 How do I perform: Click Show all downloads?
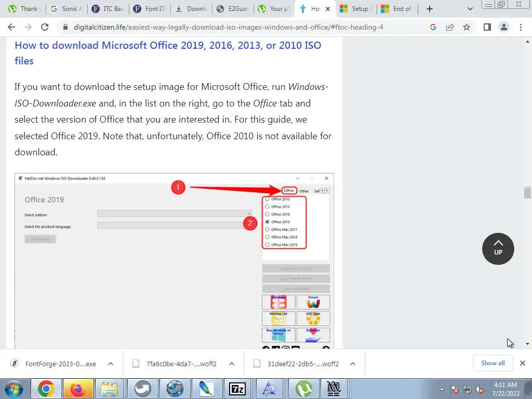493,363
